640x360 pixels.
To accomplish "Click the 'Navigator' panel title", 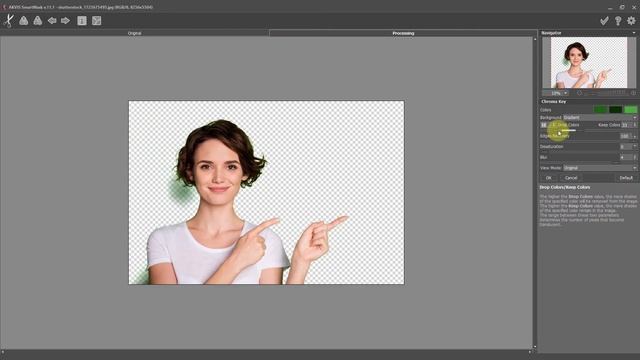I will pos(551,33).
